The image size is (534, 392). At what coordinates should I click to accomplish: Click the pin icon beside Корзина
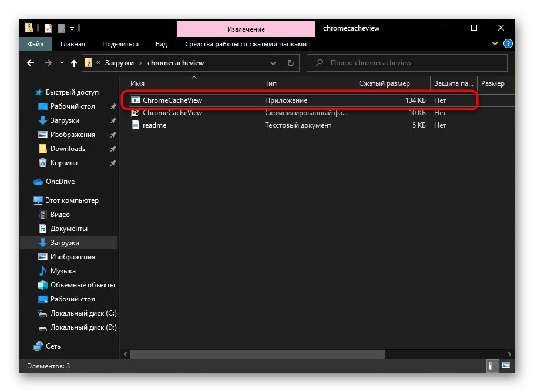pos(113,163)
